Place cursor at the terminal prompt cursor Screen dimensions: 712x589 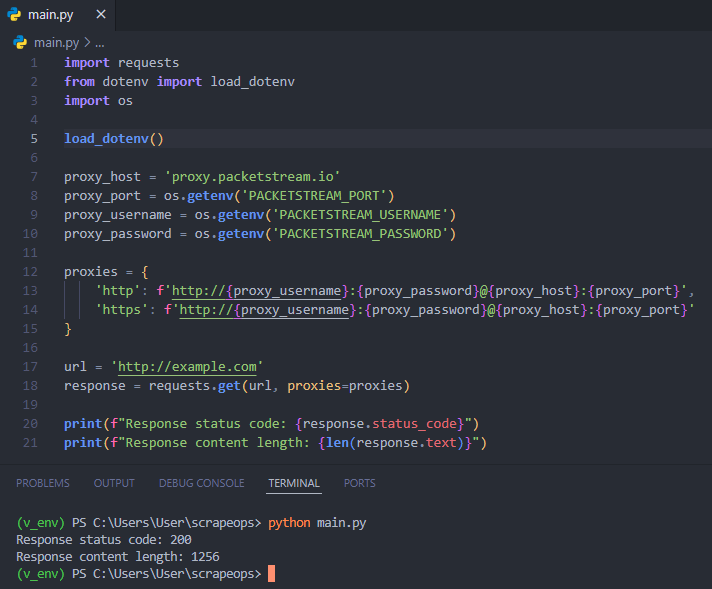click(x=270, y=574)
